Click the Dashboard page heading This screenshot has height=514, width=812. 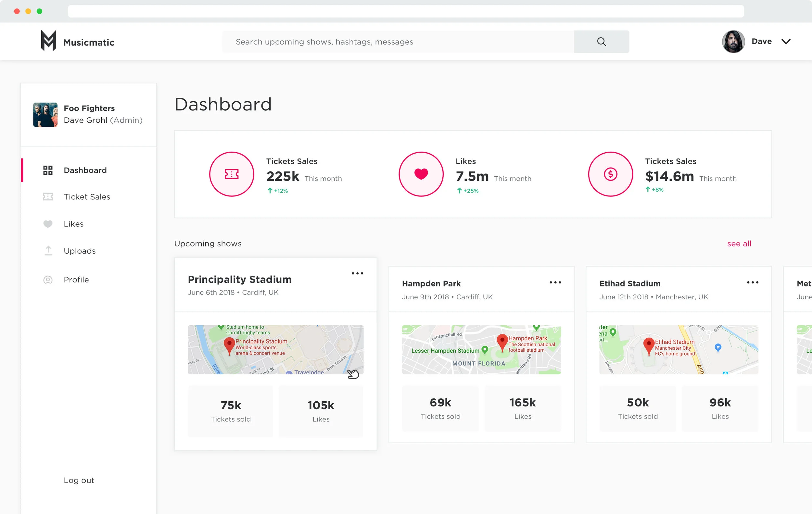(223, 104)
